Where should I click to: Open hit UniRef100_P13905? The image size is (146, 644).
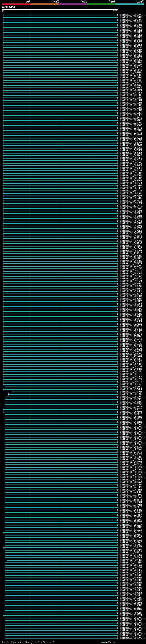(131, 251)
